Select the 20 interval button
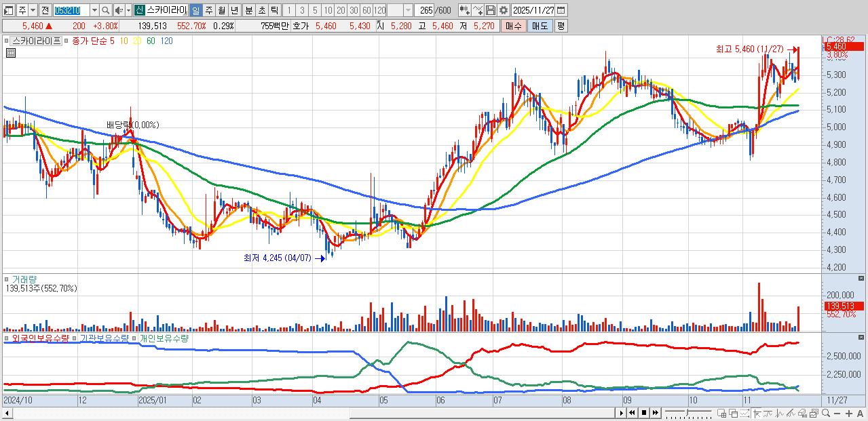Screen dimensions: 868x421 pos(341,10)
